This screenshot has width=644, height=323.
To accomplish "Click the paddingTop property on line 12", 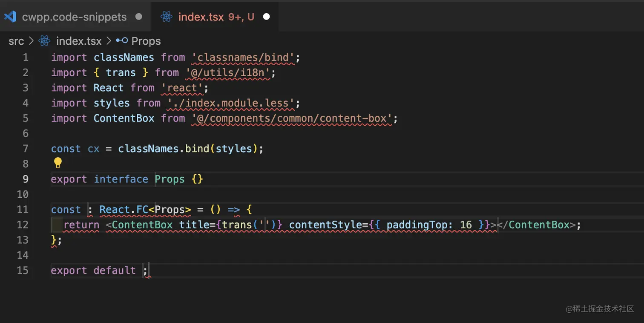I will point(417,225).
